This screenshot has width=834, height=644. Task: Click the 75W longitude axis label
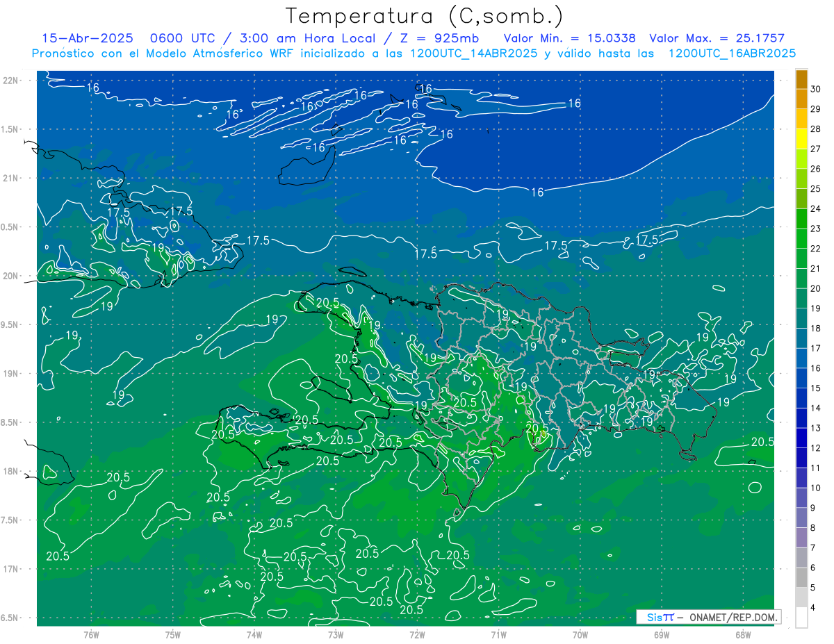click(x=173, y=635)
